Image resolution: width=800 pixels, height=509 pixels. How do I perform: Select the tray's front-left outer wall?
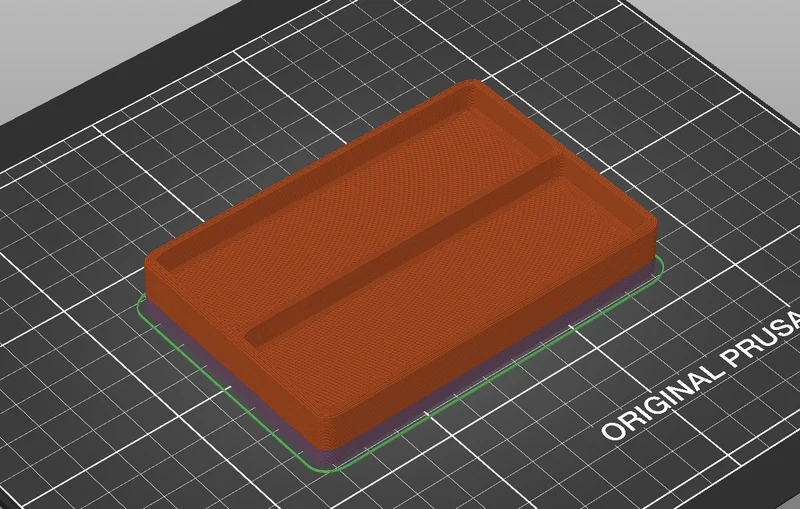(235, 352)
